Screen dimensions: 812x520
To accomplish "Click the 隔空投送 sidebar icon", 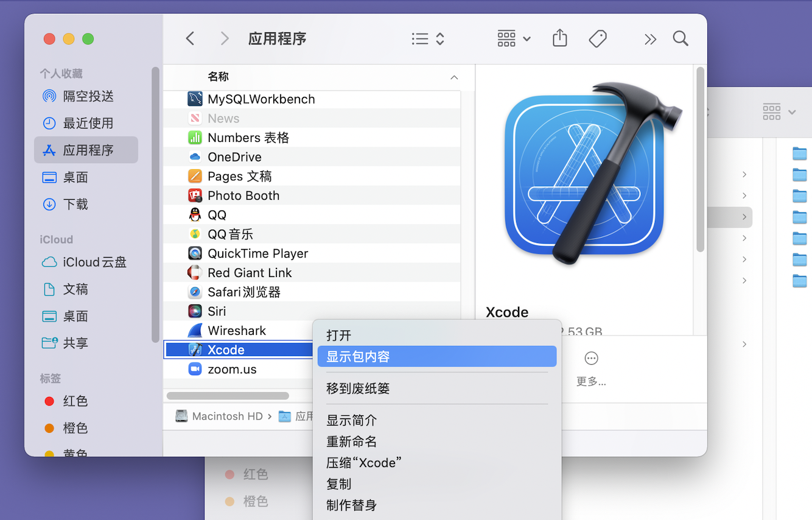I will tap(49, 96).
